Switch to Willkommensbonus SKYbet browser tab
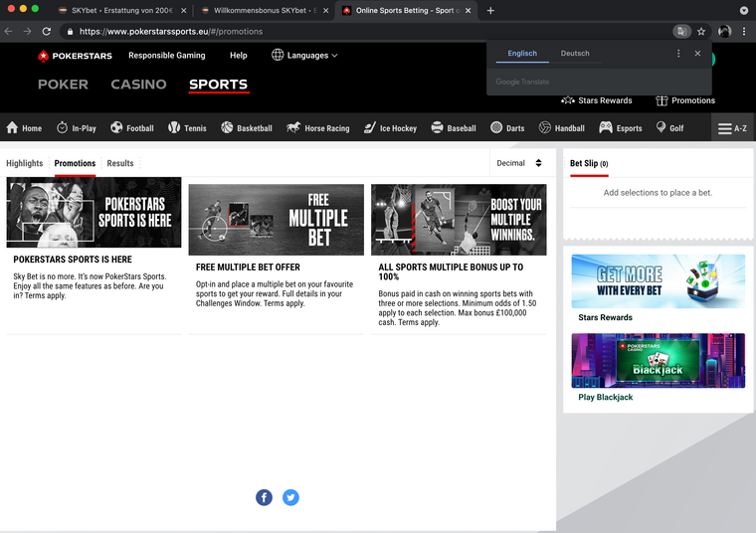 point(265,10)
